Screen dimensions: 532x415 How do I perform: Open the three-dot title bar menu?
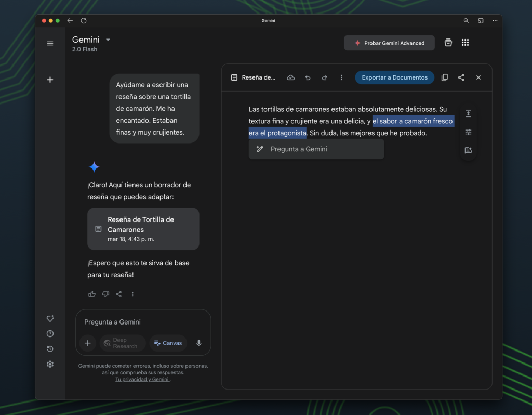(x=495, y=21)
